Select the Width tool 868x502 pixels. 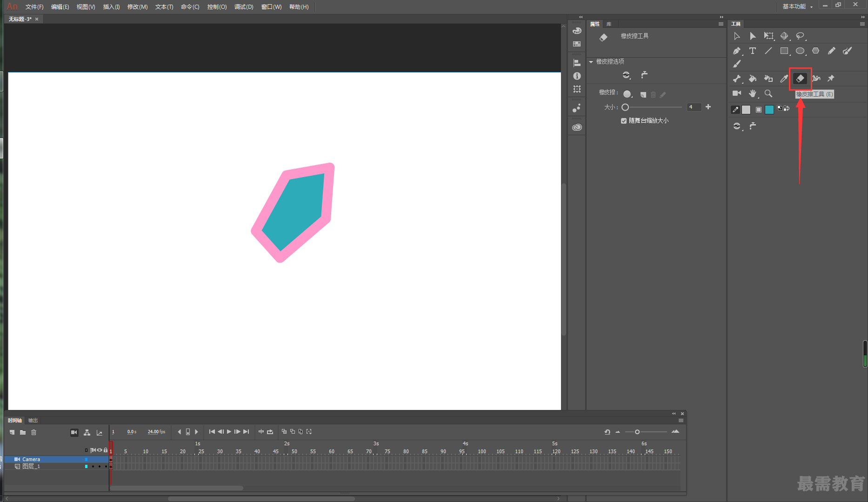[816, 79]
